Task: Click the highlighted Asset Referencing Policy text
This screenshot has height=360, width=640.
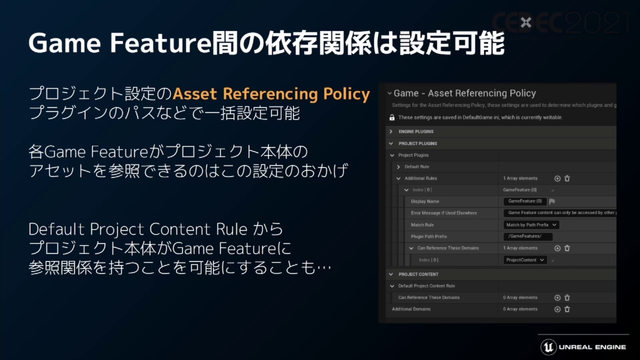Action: click(271, 94)
